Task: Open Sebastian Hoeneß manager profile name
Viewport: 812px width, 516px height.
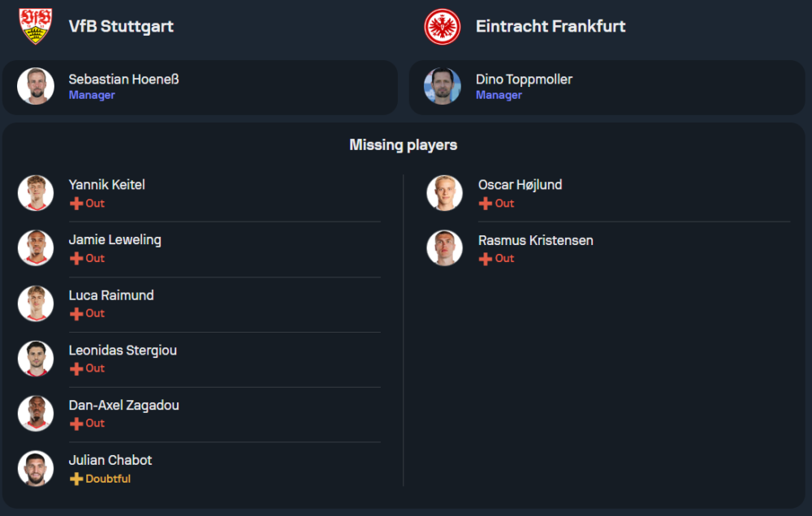Action: [x=123, y=80]
